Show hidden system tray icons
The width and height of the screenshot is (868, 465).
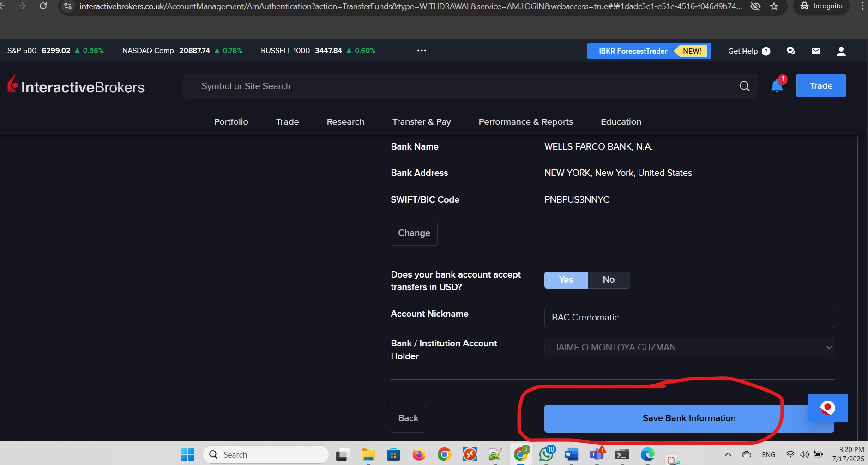tap(728, 454)
